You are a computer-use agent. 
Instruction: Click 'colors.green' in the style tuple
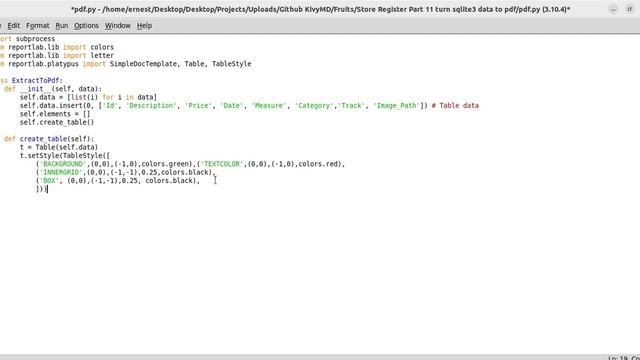tap(167, 164)
